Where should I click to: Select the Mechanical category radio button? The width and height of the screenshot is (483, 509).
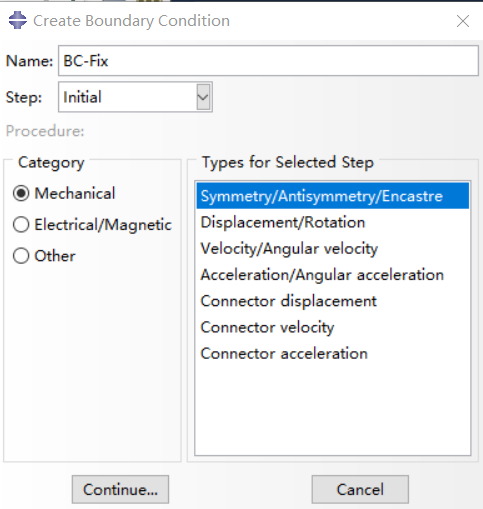[x=21, y=194]
